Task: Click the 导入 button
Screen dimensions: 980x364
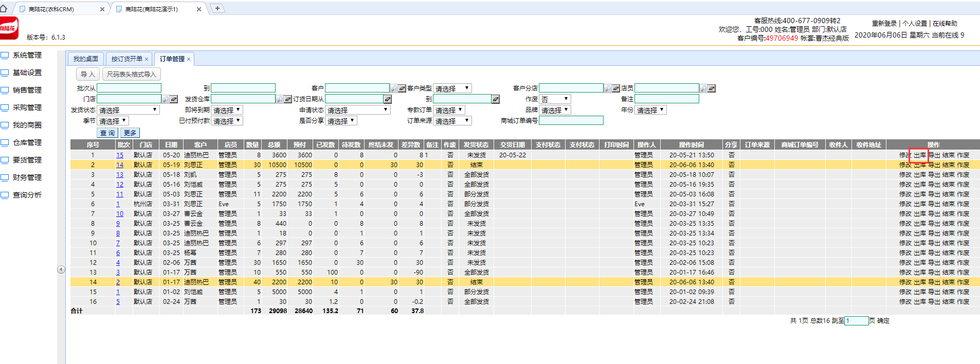Action: (88, 74)
